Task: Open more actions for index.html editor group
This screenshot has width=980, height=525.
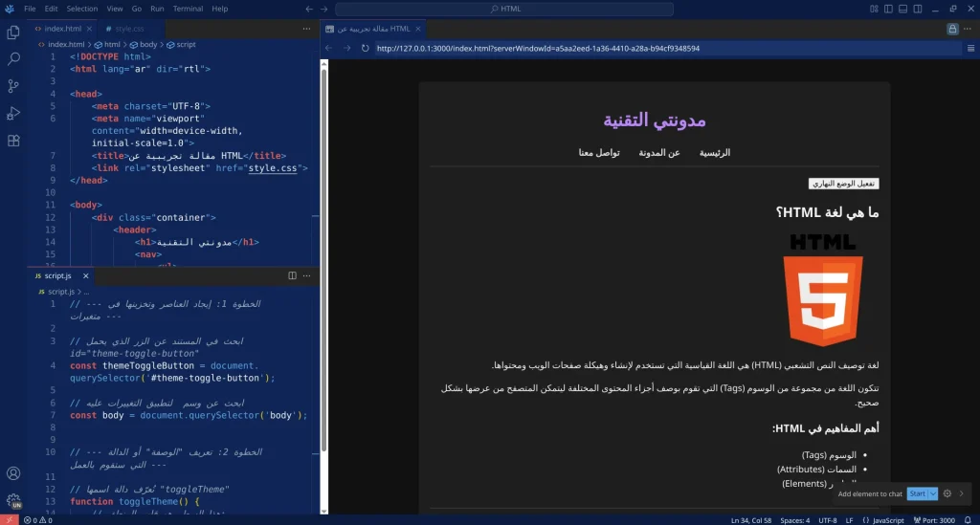Action: [x=306, y=29]
